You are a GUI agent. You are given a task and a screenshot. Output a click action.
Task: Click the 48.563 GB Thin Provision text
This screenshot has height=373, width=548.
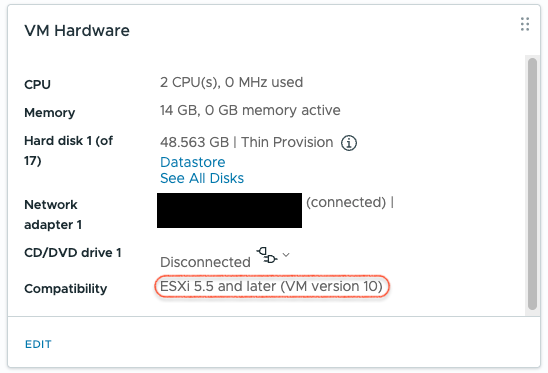tap(247, 143)
